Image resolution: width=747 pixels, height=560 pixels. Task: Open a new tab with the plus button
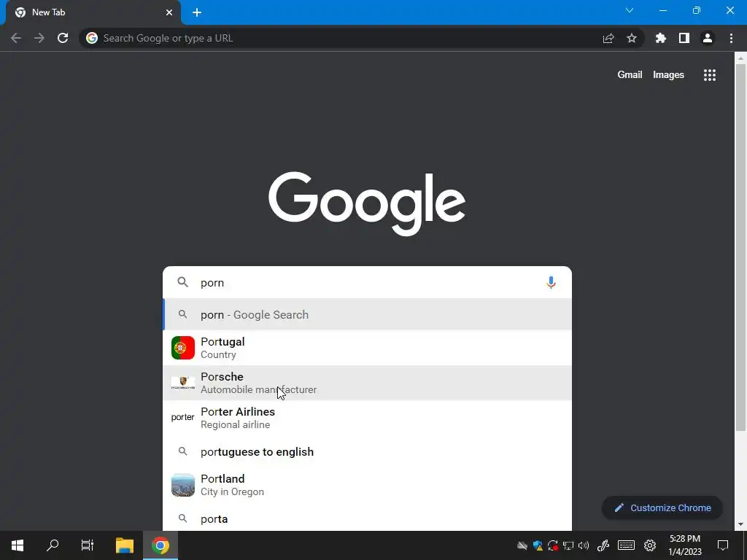coord(197,12)
